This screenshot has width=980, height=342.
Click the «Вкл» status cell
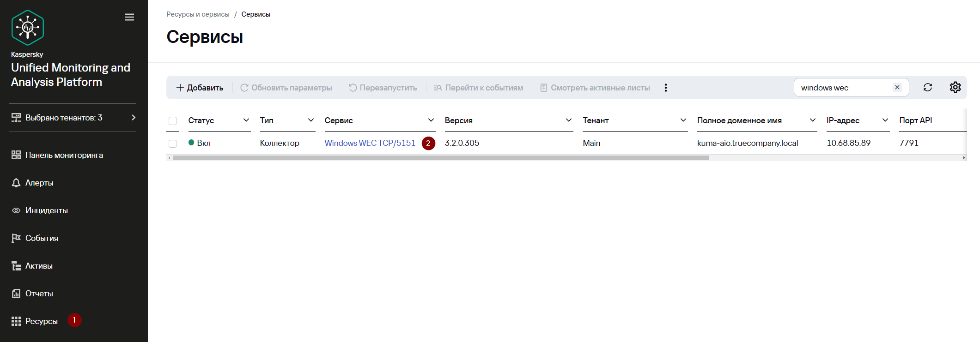tap(200, 143)
